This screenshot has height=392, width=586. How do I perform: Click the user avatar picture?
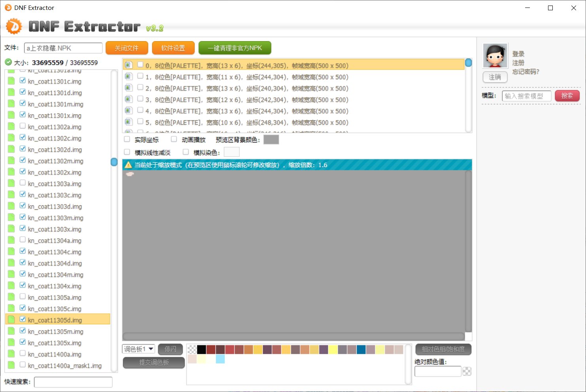click(x=495, y=56)
